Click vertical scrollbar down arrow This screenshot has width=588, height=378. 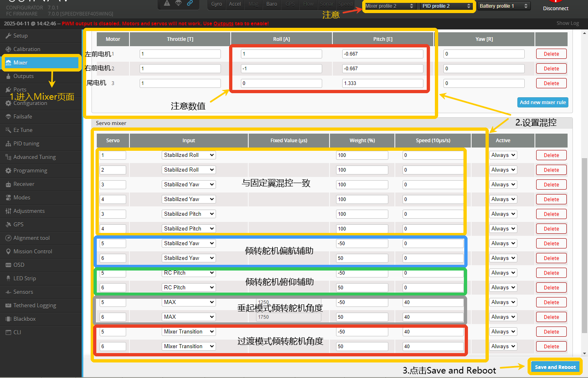(x=585, y=353)
